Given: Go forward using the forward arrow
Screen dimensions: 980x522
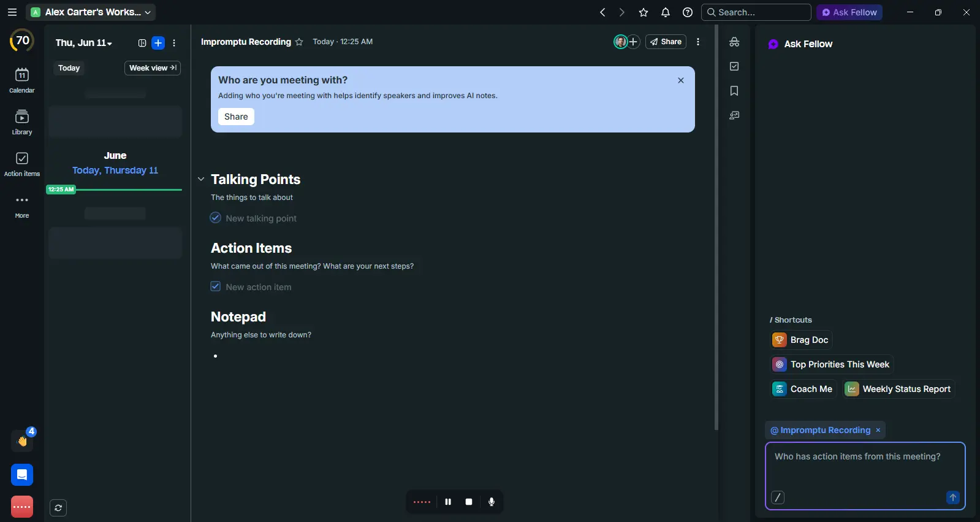Looking at the screenshot, I should click(622, 12).
